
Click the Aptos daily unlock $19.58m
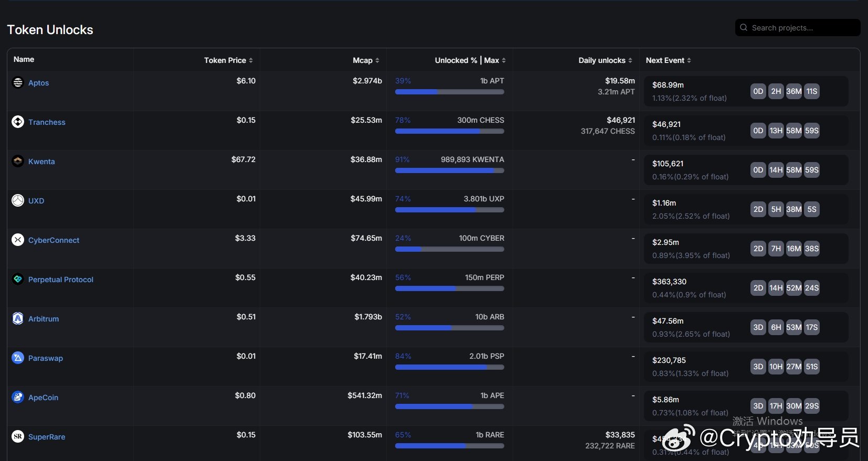tap(620, 81)
